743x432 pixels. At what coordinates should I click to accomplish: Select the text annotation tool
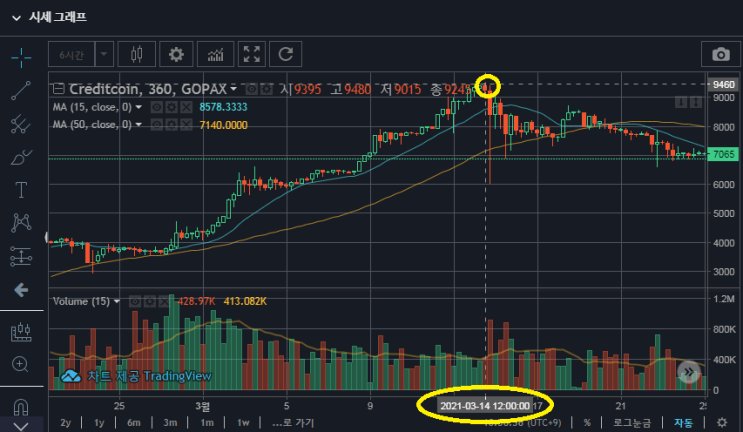21,188
